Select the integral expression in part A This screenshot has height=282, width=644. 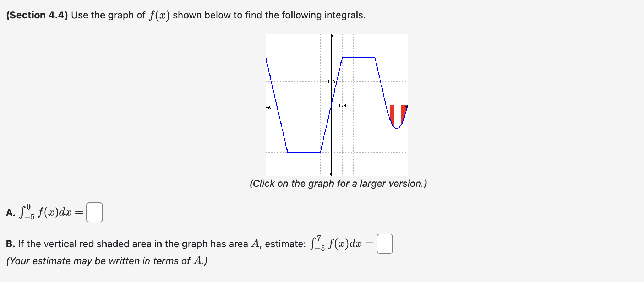tap(45, 212)
